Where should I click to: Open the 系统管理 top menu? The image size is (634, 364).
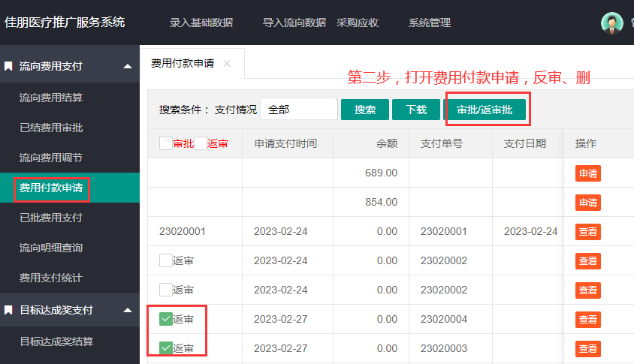tap(430, 23)
